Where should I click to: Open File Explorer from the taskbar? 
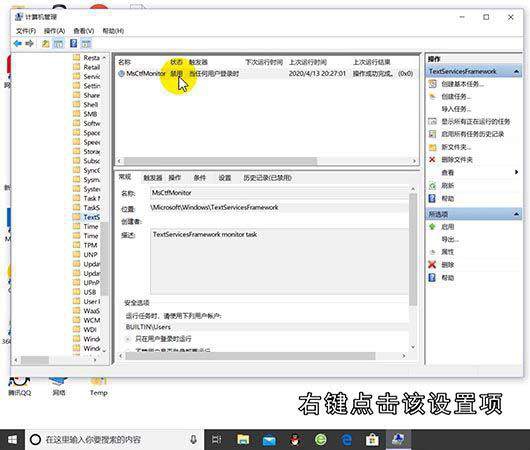pyautogui.click(x=243, y=440)
